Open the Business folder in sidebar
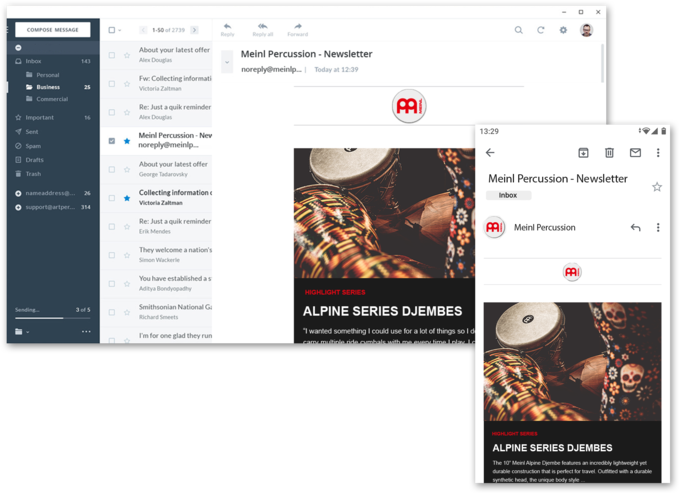Image resolution: width=680 pixels, height=494 pixels. point(48,87)
